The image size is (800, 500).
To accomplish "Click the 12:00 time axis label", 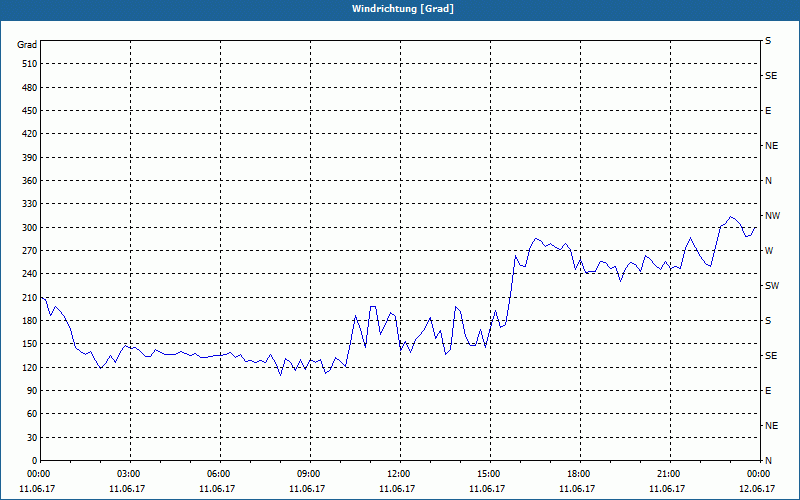I will click(399, 474).
